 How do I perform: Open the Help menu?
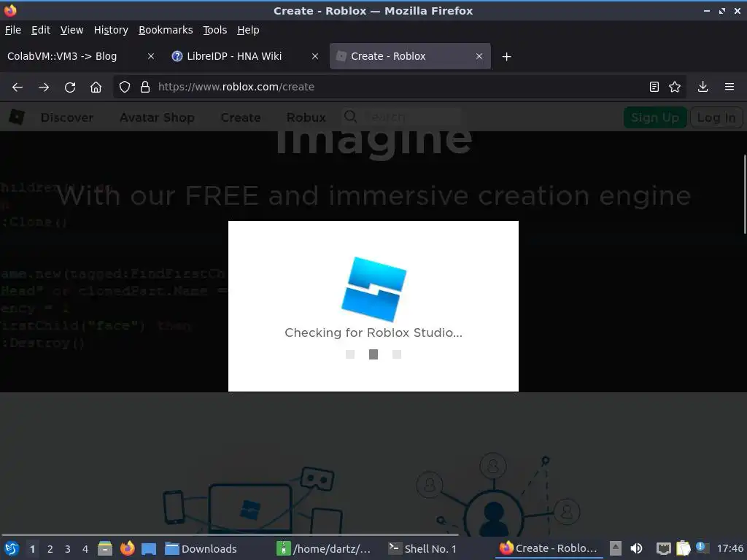(x=248, y=30)
